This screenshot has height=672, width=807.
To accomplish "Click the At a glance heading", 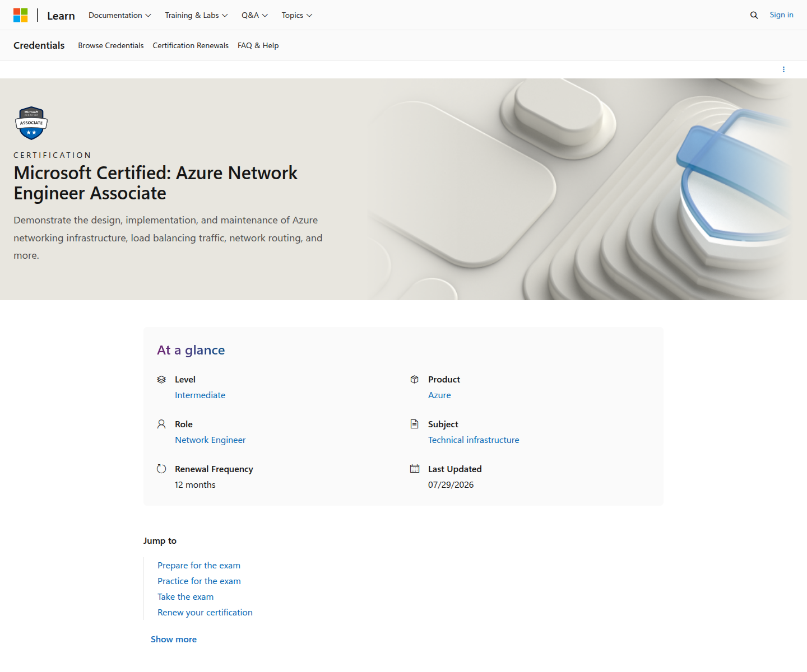I will click(x=191, y=350).
